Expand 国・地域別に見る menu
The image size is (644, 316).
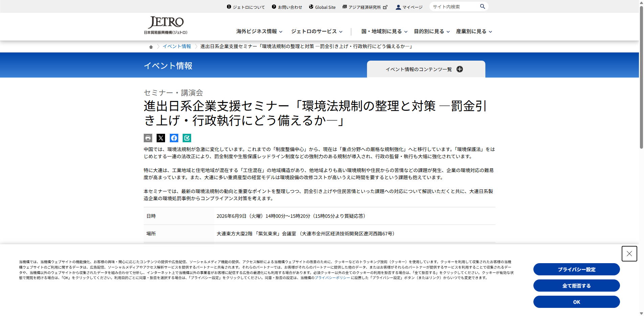[384, 31]
